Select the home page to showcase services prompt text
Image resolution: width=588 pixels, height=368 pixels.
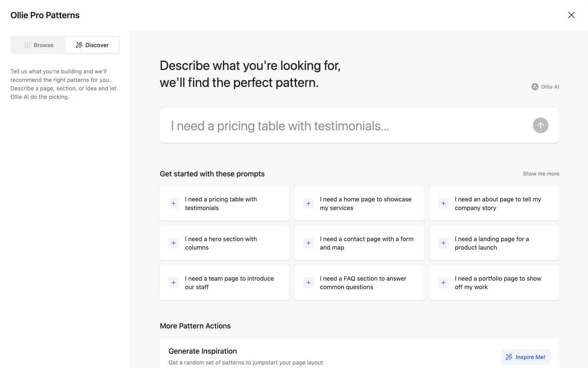[366, 203]
